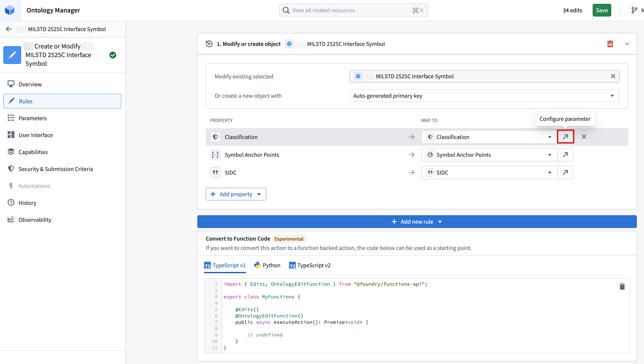Open the branch icon in top bar
Image resolution: width=644 pixels, height=364 pixels.
tap(634, 10)
